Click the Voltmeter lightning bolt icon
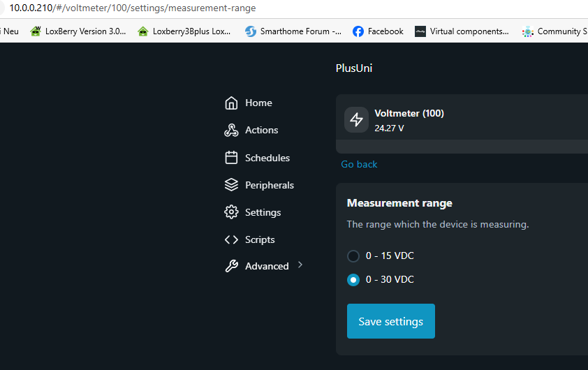Image resolution: width=588 pixels, height=370 pixels. [356, 119]
